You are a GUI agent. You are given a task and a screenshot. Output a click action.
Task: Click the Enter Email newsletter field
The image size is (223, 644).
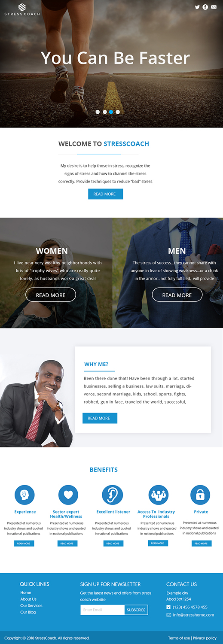point(103,610)
